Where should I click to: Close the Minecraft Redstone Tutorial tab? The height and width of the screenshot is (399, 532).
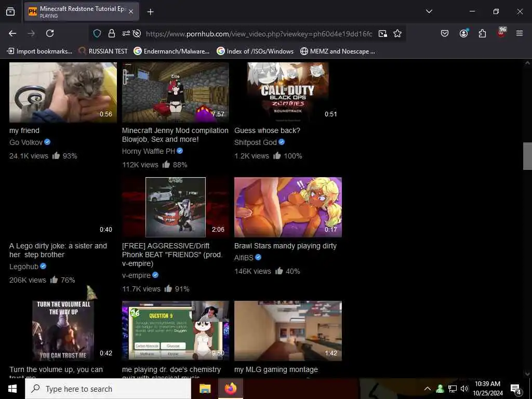pyautogui.click(x=131, y=11)
